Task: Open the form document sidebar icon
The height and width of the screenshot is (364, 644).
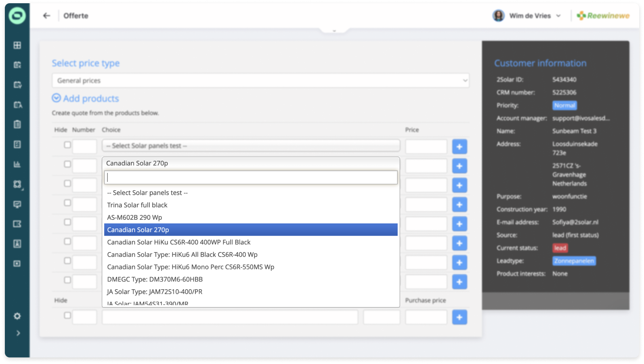Action: pos(17,144)
